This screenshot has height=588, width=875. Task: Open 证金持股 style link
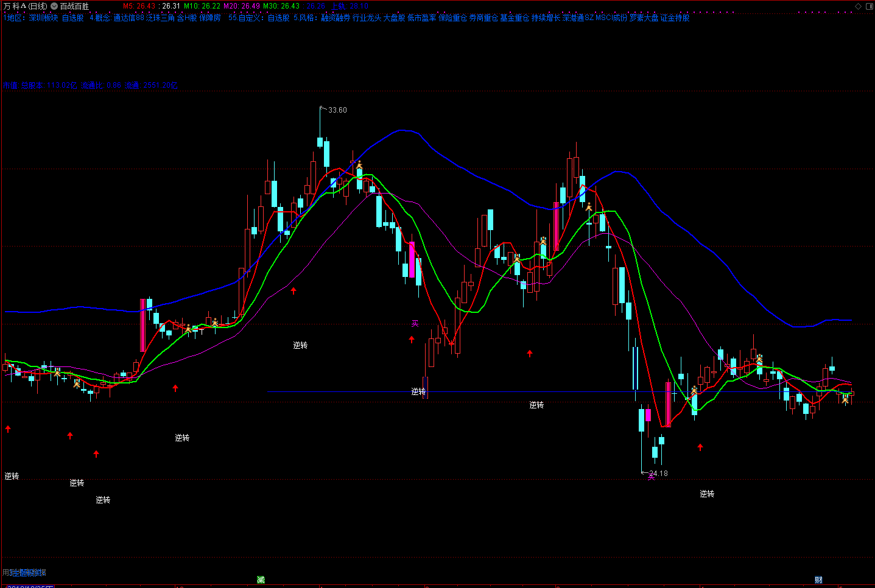675,18
